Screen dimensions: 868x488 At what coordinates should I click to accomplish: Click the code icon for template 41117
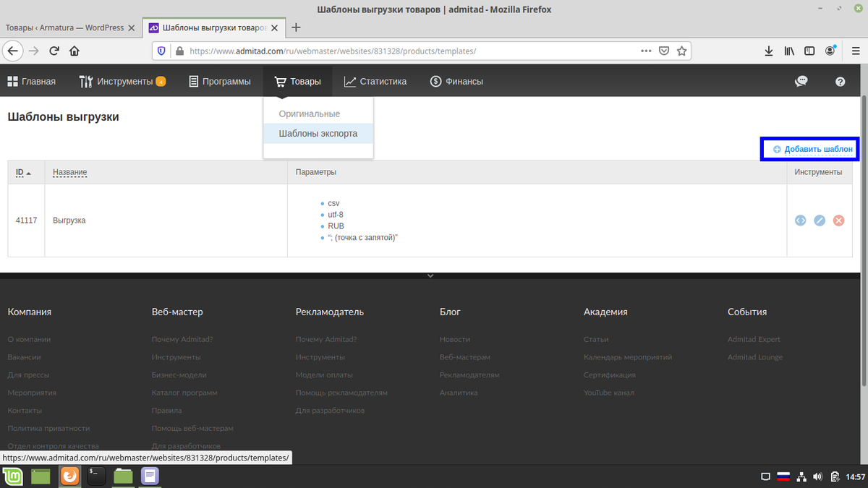(800, 220)
